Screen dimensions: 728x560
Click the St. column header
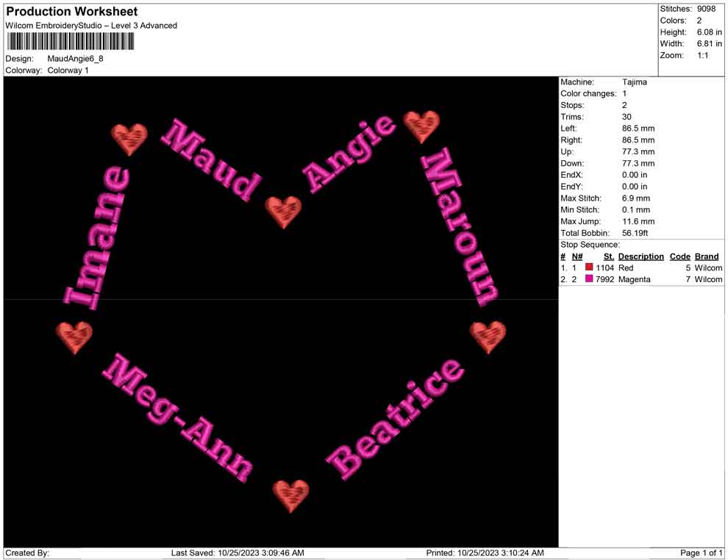pos(609,256)
